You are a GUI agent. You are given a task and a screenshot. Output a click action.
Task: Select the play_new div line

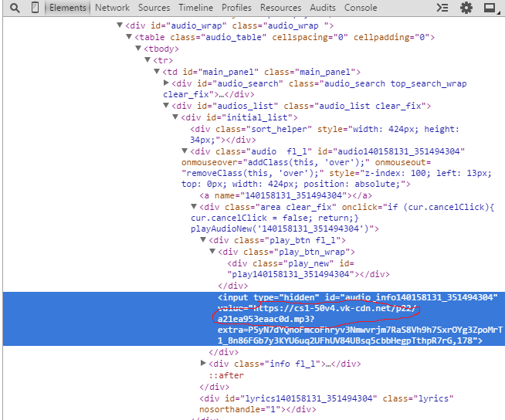[308, 269]
